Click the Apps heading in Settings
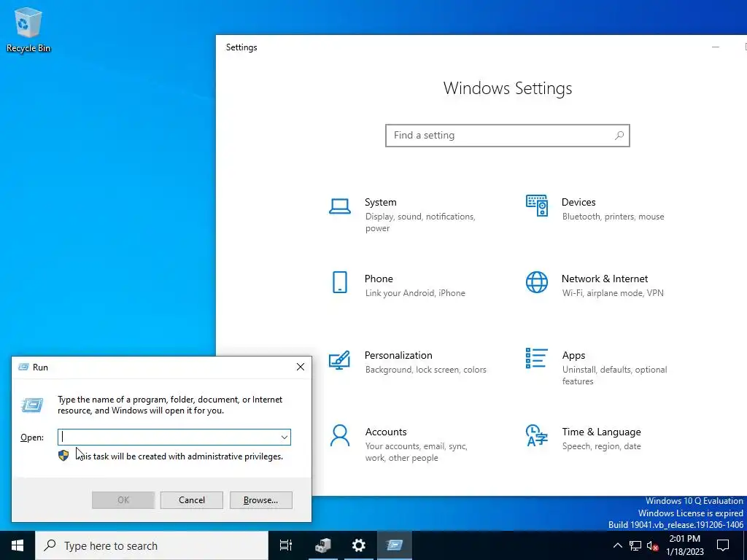Viewport: 747px width, 560px height. pos(573,355)
